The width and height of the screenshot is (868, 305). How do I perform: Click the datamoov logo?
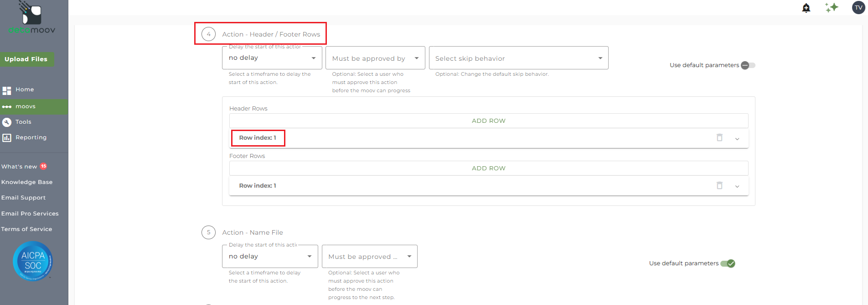tap(32, 18)
